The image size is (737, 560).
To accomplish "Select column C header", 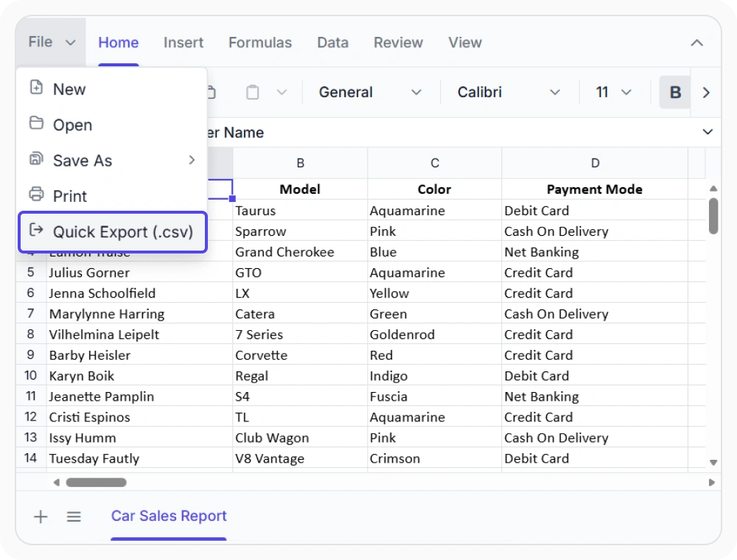I will [x=435, y=163].
